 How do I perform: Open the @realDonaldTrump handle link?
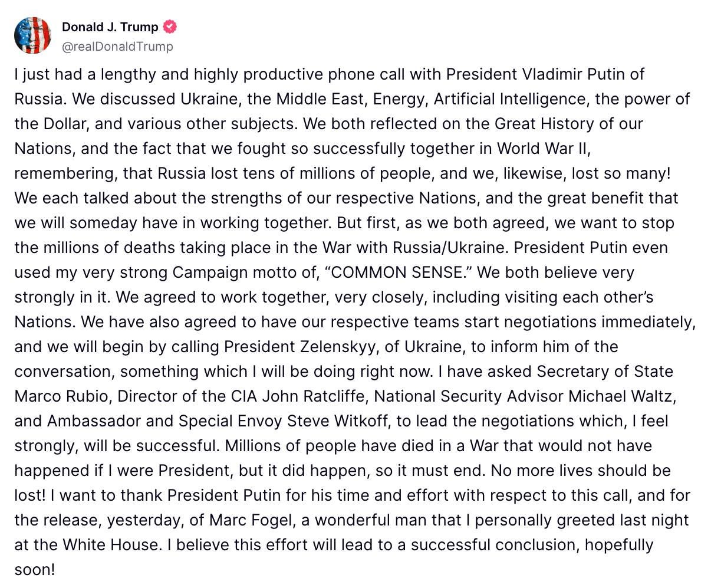click(x=117, y=46)
